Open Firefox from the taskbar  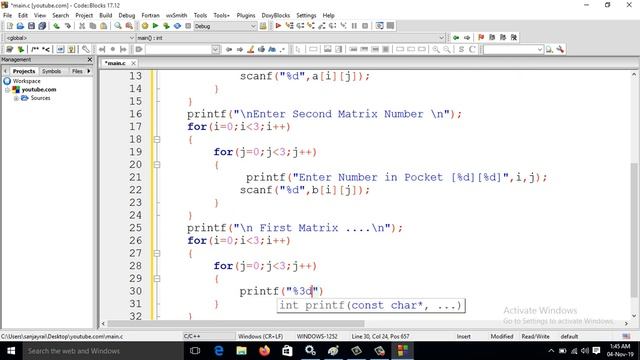coord(264,351)
